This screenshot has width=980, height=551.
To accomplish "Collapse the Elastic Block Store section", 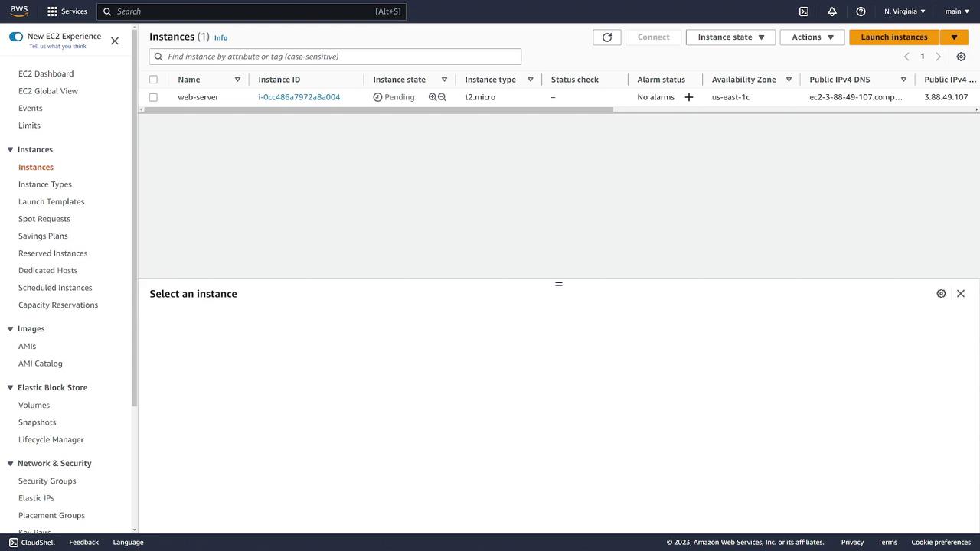I will pyautogui.click(x=11, y=388).
